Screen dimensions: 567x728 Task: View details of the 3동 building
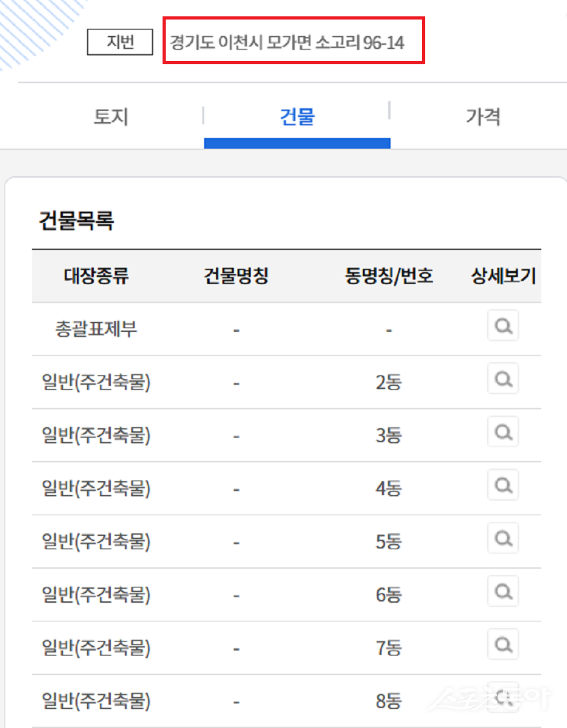tap(503, 432)
